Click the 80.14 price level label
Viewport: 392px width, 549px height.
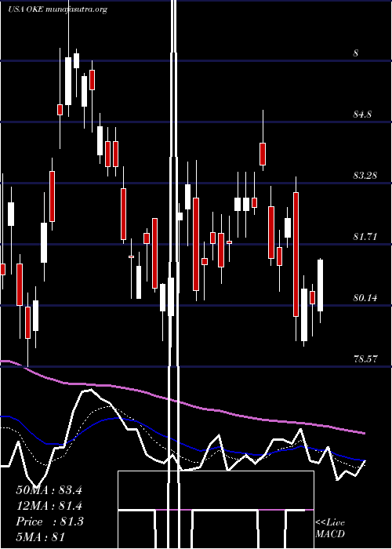[x=365, y=298]
